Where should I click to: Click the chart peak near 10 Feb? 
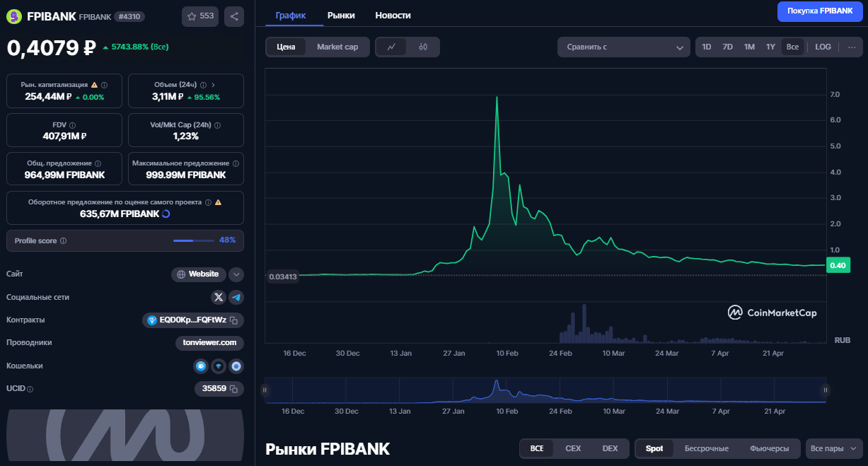pyautogui.click(x=497, y=97)
